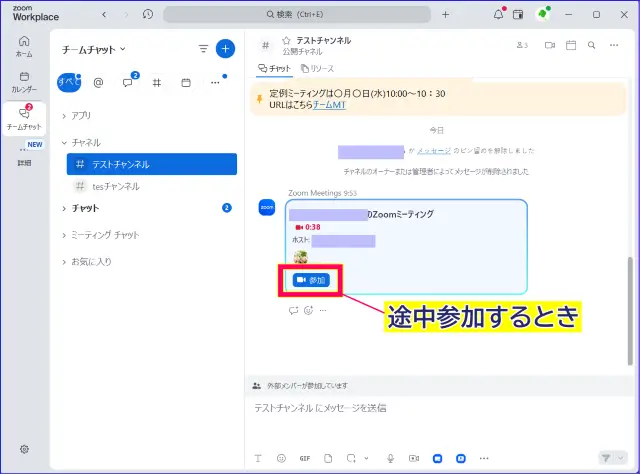Record an audio message

pos(390,458)
